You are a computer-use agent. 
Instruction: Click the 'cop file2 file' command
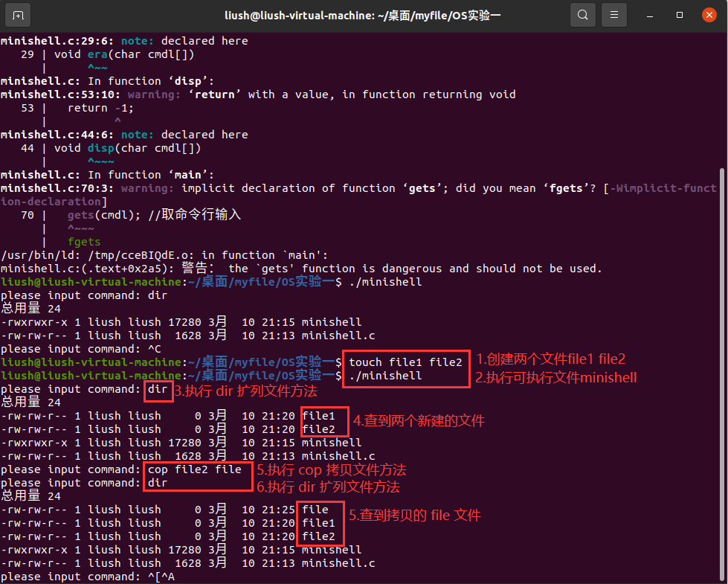point(195,469)
